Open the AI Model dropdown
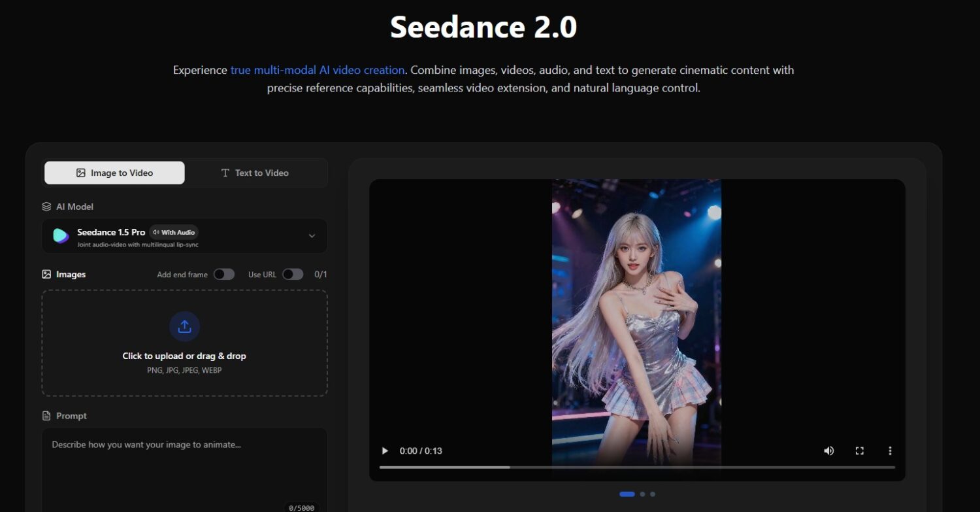The width and height of the screenshot is (980, 512). (312, 236)
